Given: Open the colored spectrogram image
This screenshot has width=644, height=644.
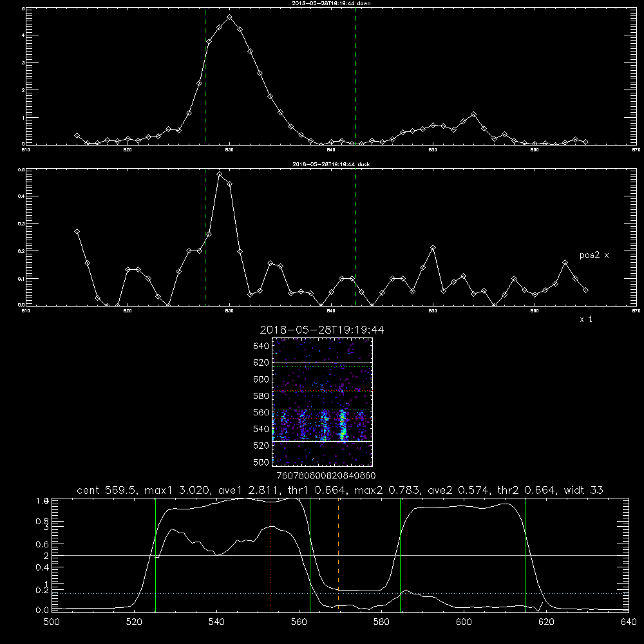Looking at the screenshot, I should click(x=322, y=402).
